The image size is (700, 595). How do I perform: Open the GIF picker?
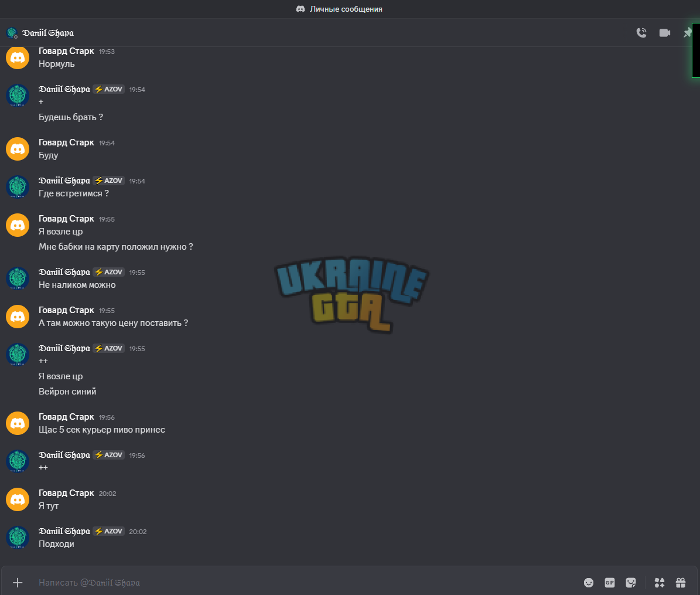[x=609, y=583]
